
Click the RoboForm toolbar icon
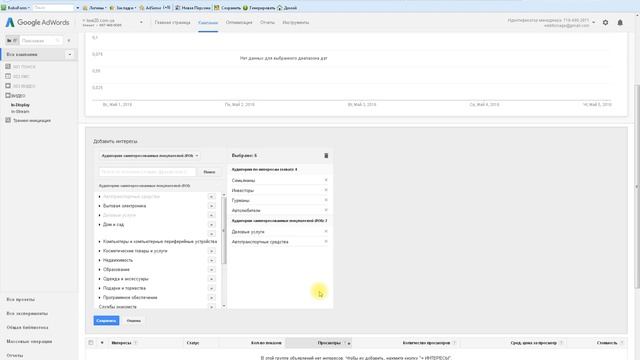click(16, 8)
